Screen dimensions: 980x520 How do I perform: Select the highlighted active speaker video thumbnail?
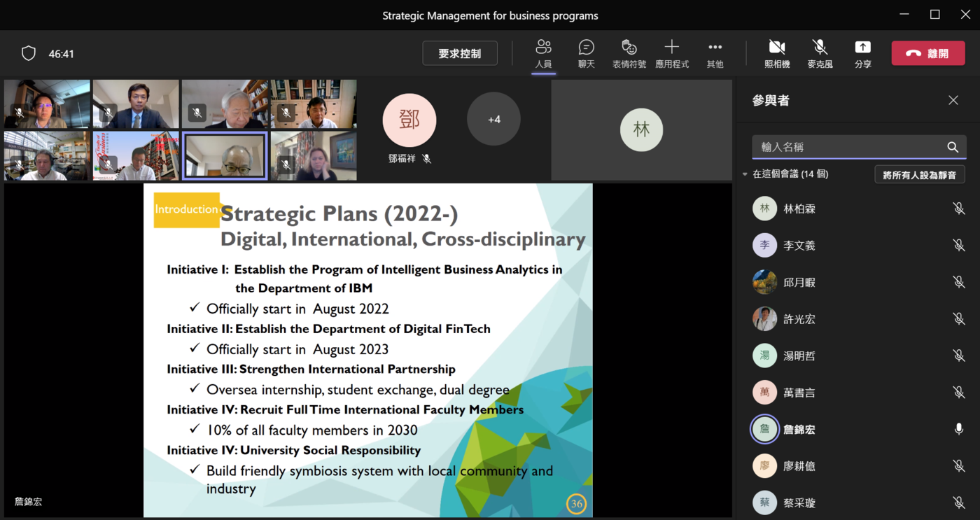tap(225, 156)
